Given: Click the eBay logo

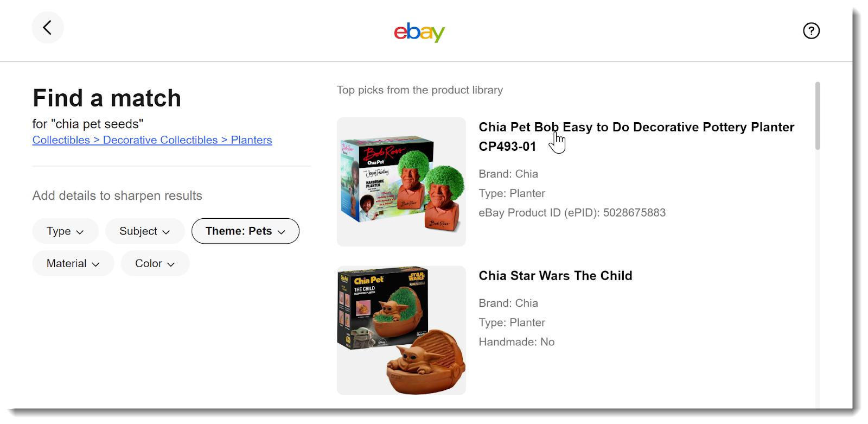Looking at the screenshot, I should click(x=419, y=32).
